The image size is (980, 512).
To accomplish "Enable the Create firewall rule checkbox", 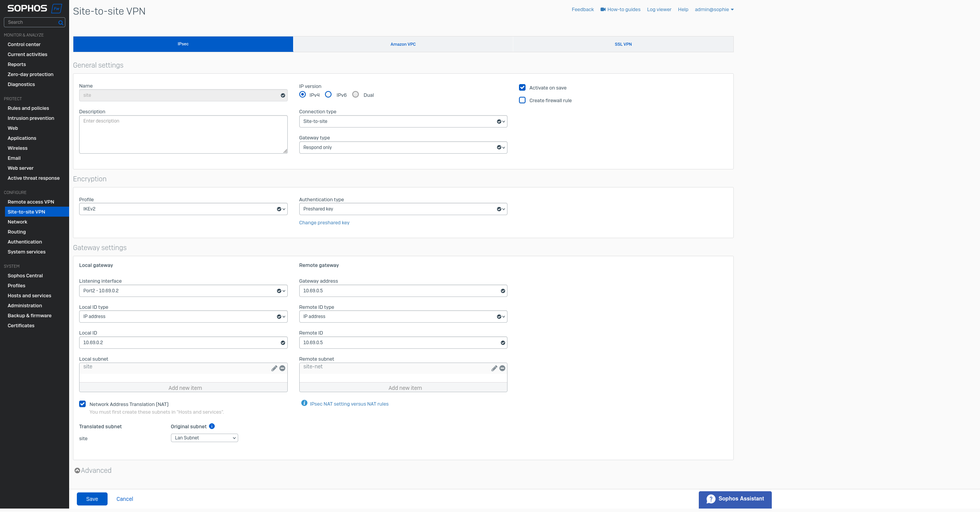I will (522, 100).
